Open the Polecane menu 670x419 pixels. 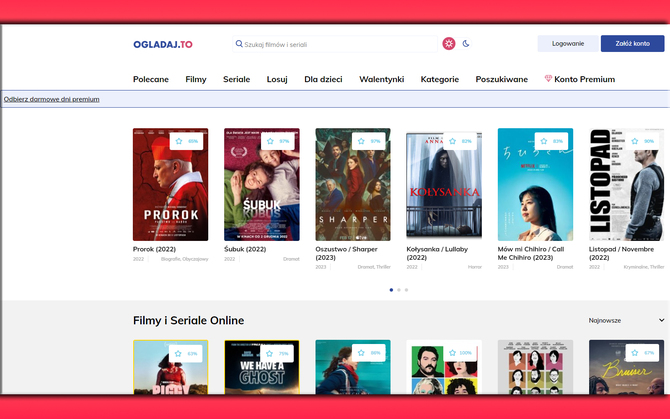pyautogui.click(x=151, y=79)
